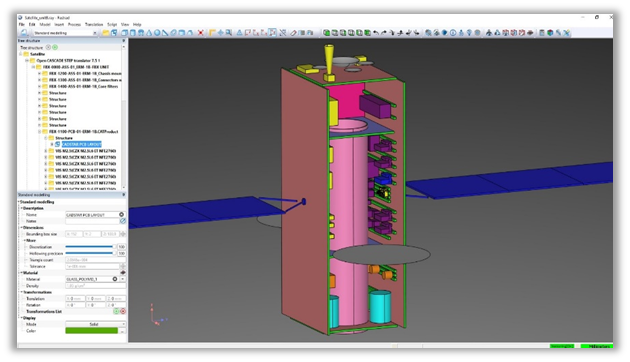
Task: Click the Rotation Z value field
Action: pyautogui.click(x=116, y=305)
